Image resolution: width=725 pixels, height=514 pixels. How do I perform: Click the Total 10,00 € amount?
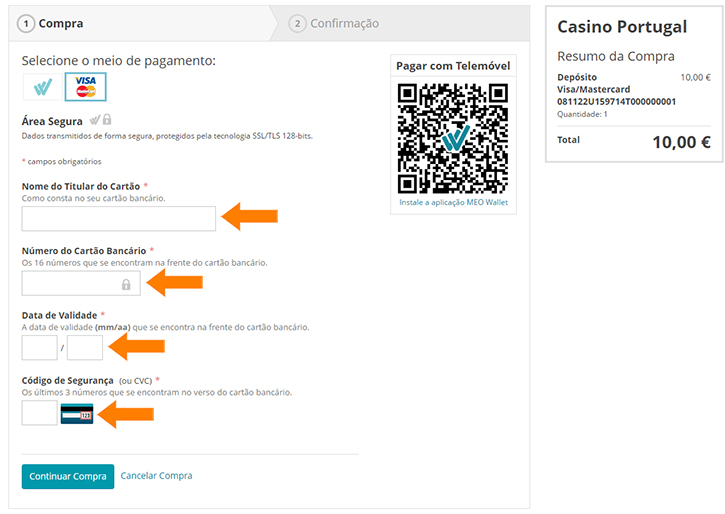point(682,142)
